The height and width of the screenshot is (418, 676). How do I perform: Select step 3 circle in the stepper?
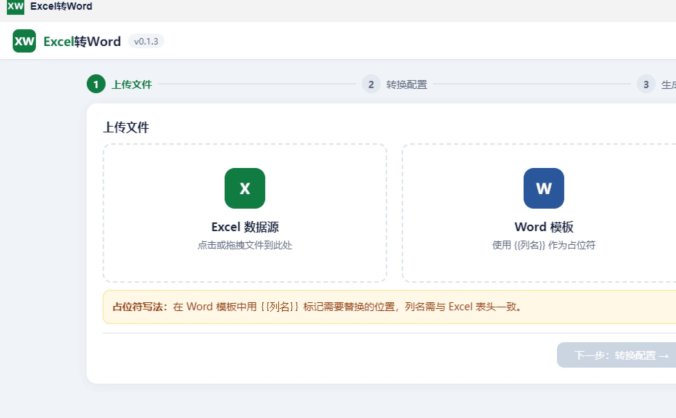point(646,84)
